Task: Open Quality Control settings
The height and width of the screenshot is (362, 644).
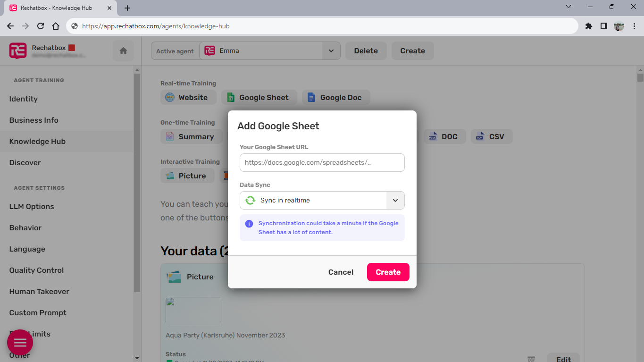Action: [x=36, y=270]
